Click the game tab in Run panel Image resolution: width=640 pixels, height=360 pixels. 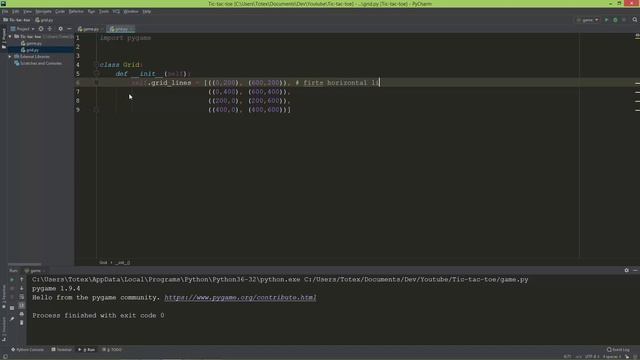point(33,271)
